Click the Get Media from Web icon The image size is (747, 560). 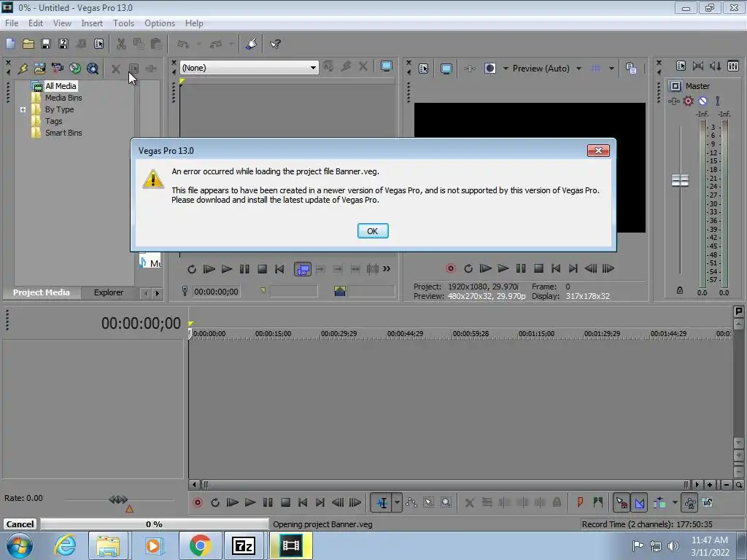(93, 69)
